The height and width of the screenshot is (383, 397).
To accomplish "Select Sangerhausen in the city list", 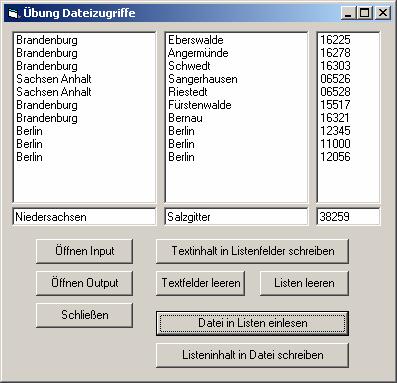I will tap(236, 79).
